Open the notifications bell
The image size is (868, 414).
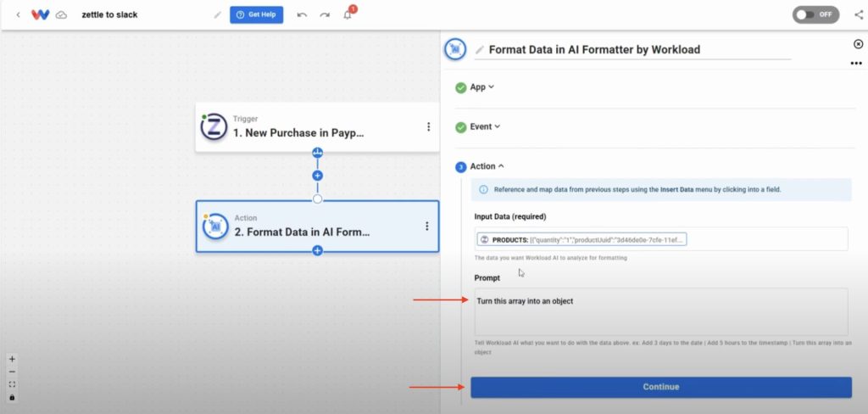click(x=348, y=15)
